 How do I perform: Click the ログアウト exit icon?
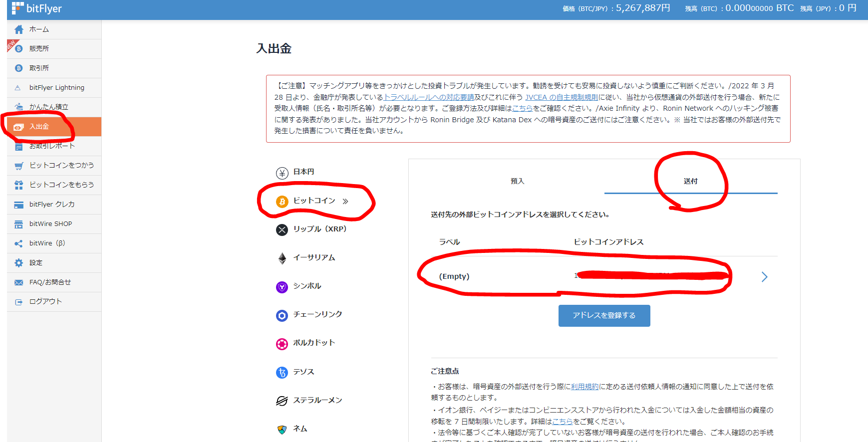click(x=19, y=302)
